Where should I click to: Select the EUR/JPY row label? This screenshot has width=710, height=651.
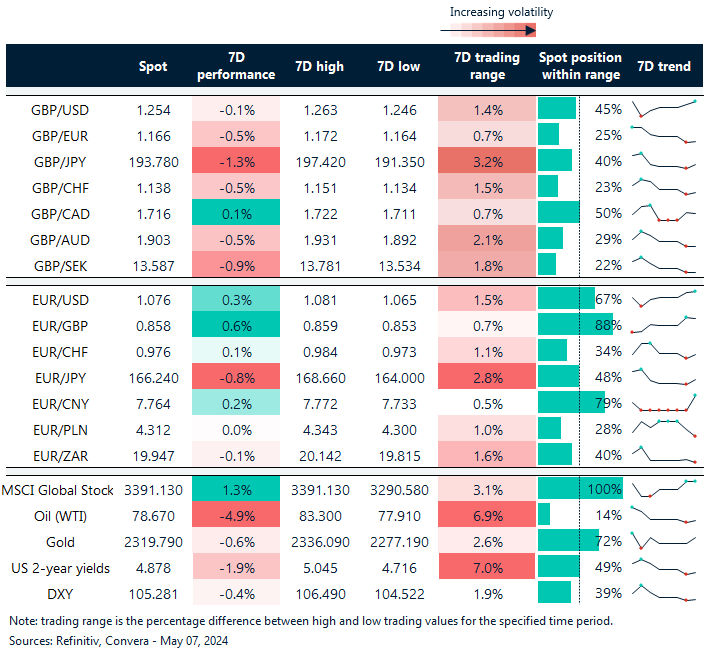pyautogui.click(x=60, y=378)
